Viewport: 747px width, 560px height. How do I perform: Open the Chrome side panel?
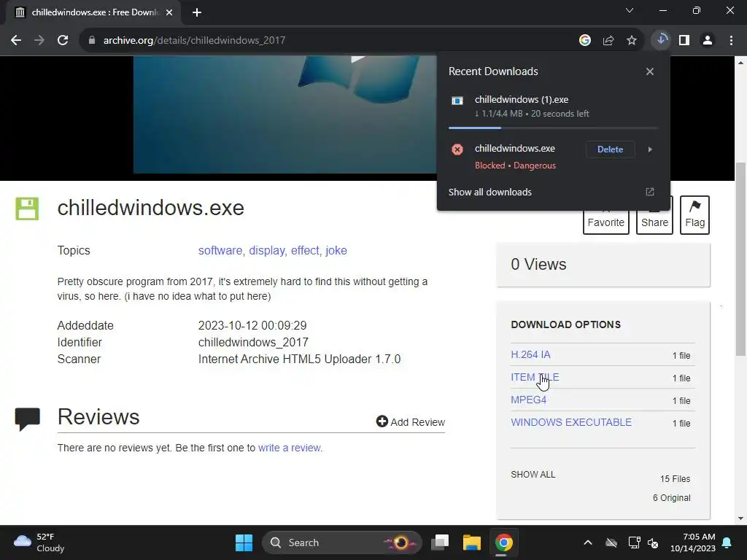(684, 41)
